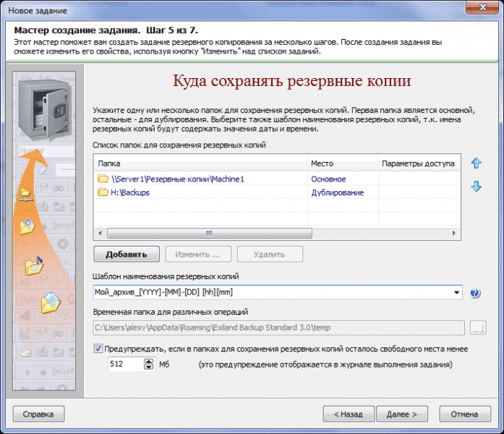This screenshot has height=434, width=504.
Task: Browse for temporary folder button
Action: (x=478, y=328)
